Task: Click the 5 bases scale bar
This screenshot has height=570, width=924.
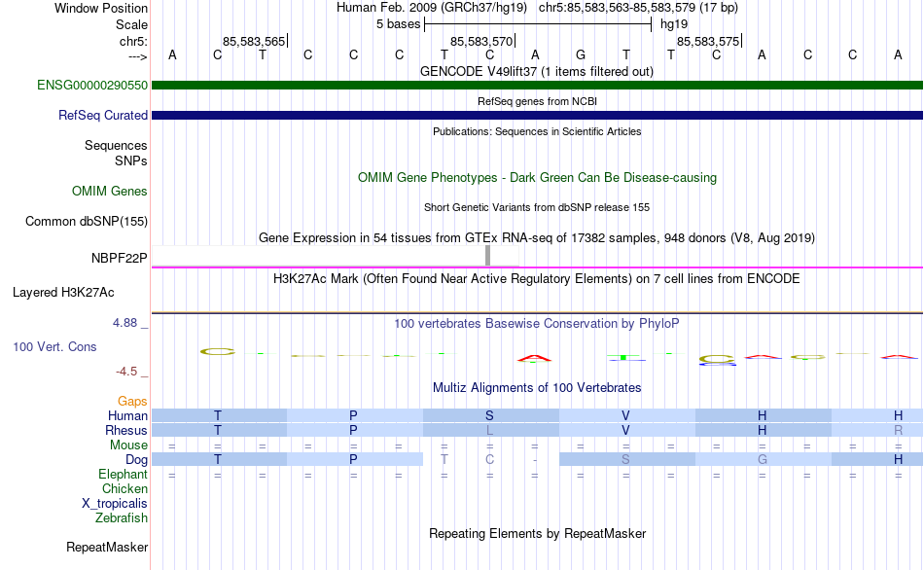Action: tap(538, 24)
